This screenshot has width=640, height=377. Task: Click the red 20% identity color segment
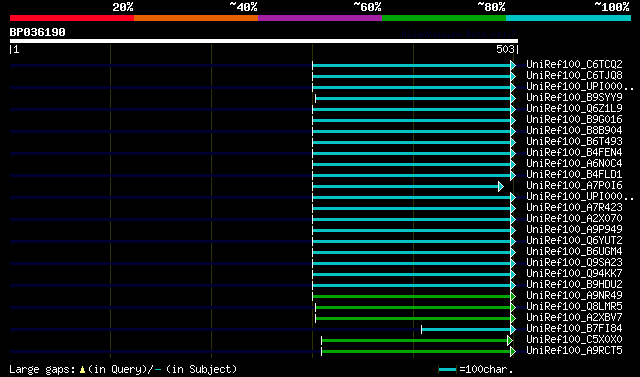tap(72, 18)
